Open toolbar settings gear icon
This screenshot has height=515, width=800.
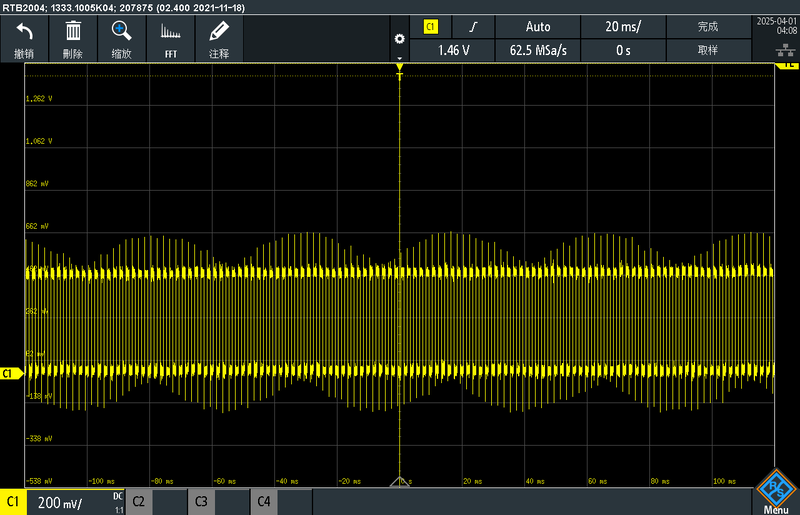pos(400,39)
